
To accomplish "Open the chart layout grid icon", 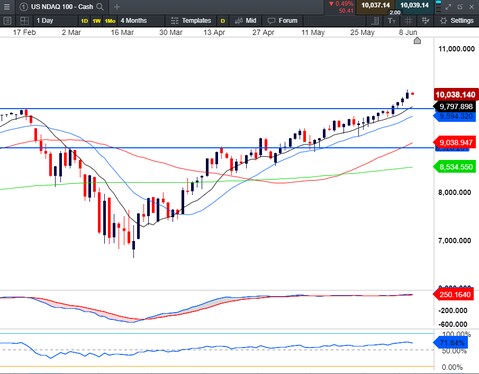I will tap(24, 21).
